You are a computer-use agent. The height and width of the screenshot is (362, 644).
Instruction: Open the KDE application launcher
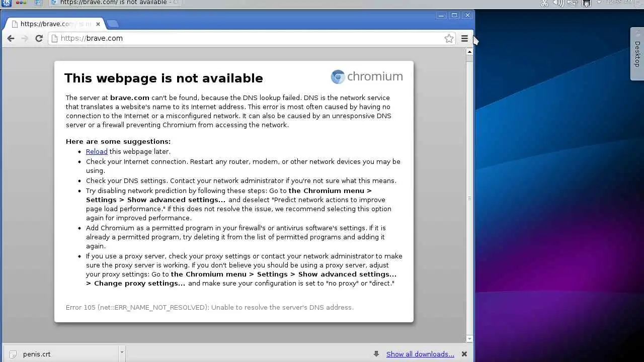6,3
